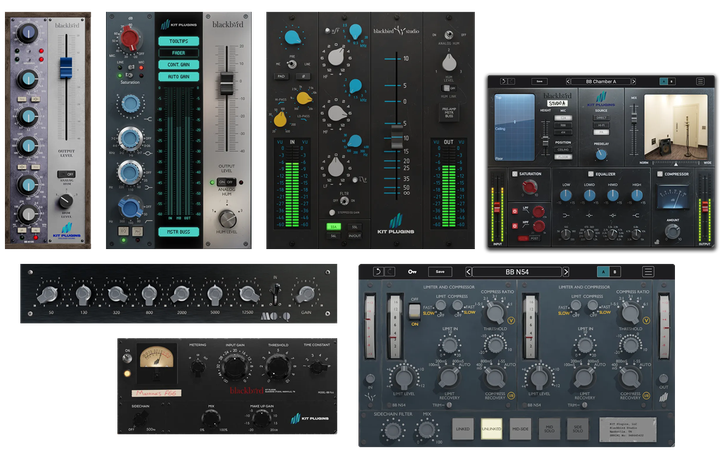Toggle the TOOLTIPS button
Image resolution: width=720 pixels, height=458 pixels.
pyautogui.click(x=179, y=41)
